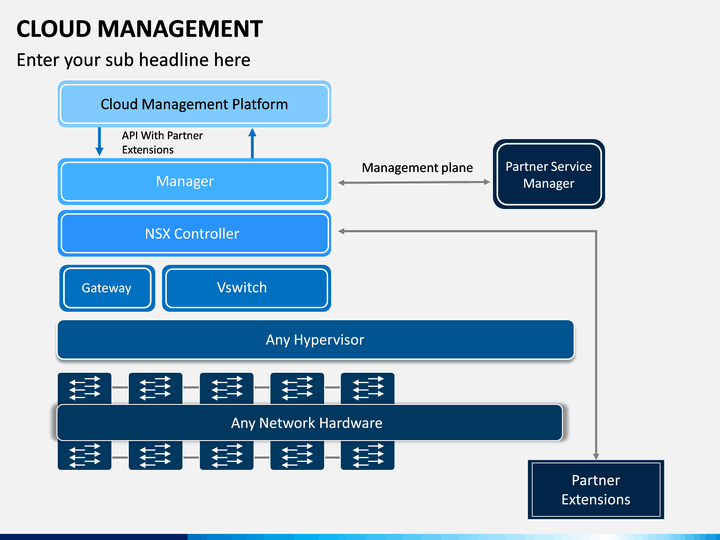Select the fourth switch icon below Any Network Hardware

[x=297, y=455]
